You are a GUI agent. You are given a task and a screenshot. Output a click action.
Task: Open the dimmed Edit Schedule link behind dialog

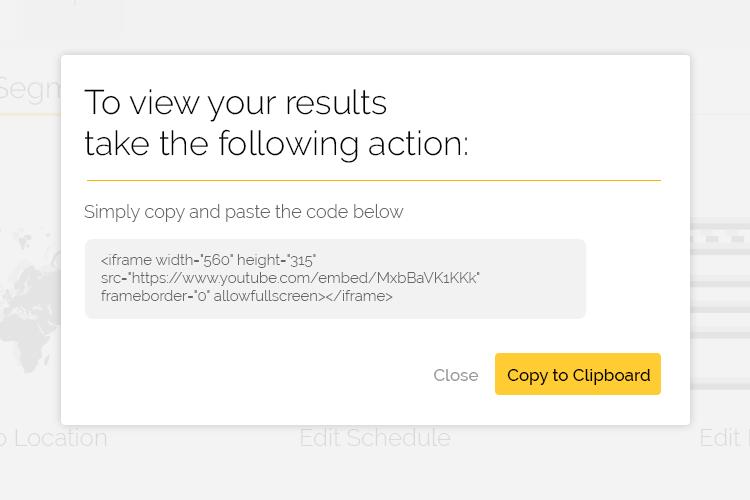(375, 438)
